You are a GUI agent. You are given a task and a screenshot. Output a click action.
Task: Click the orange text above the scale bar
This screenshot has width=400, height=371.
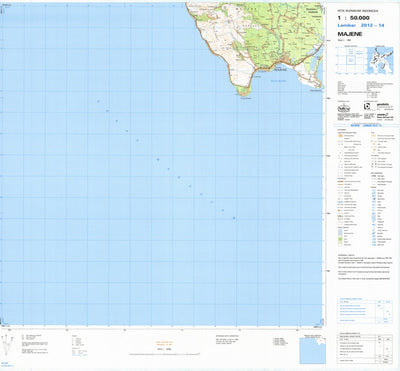point(163,344)
